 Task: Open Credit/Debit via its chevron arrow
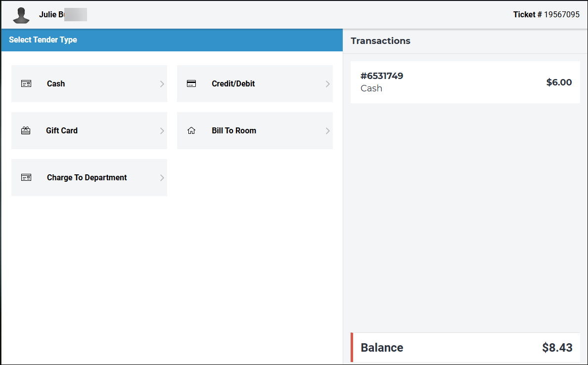[x=328, y=84]
